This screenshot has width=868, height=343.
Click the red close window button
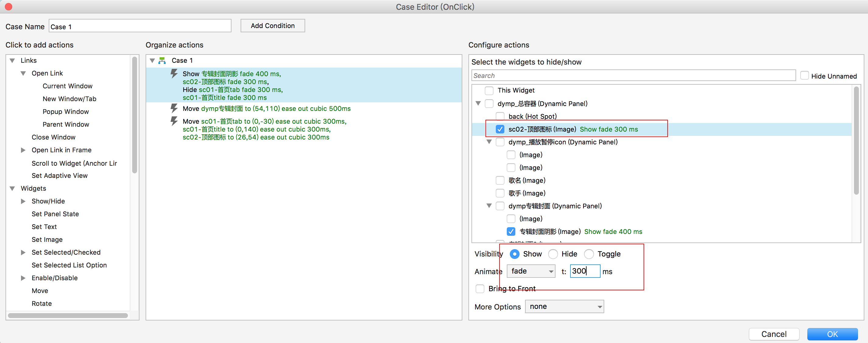coord(9,7)
